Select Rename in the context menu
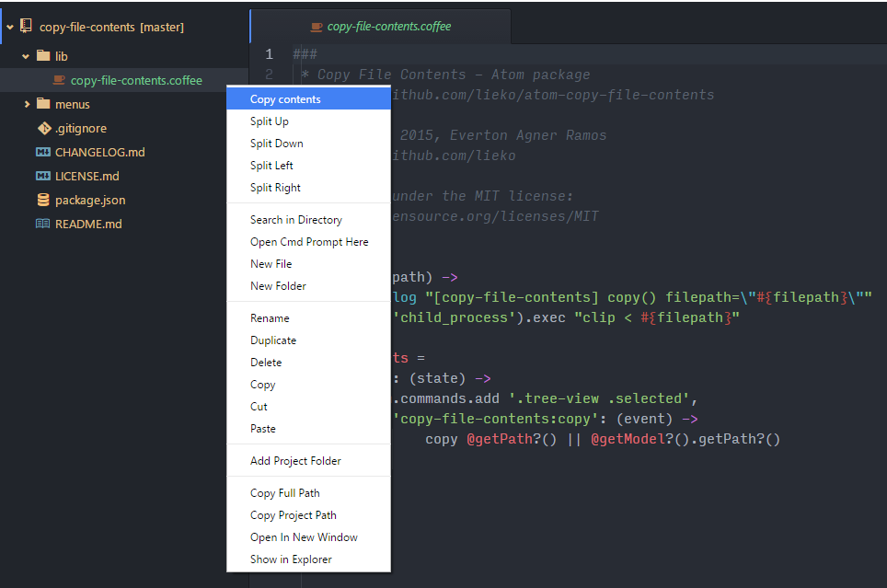The width and height of the screenshot is (887, 588). (308, 318)
